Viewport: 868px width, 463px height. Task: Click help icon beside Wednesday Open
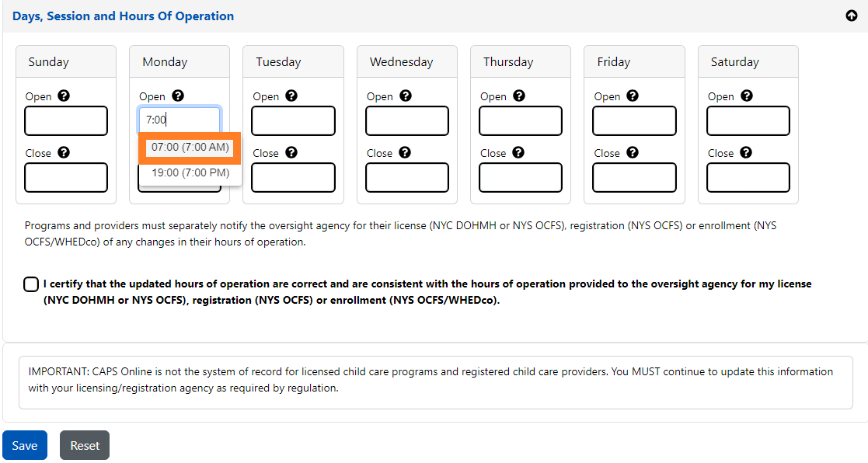tap(406, 96)
